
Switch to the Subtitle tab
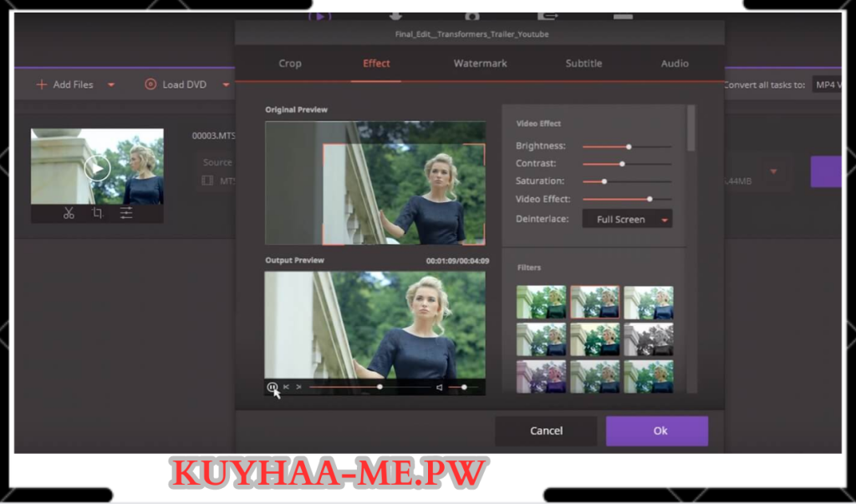(x=583, y=64)
